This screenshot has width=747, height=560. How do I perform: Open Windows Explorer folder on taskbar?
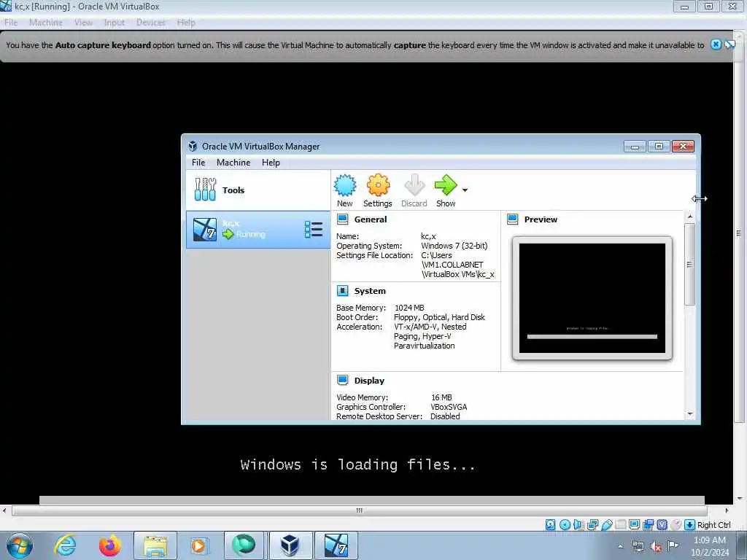coord(155,545)
